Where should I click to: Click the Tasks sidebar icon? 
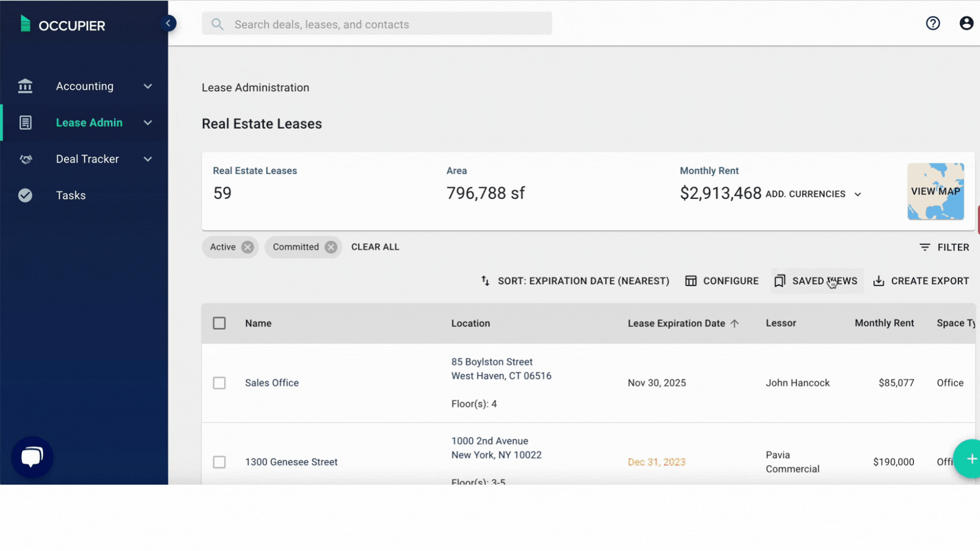(26, 194)
